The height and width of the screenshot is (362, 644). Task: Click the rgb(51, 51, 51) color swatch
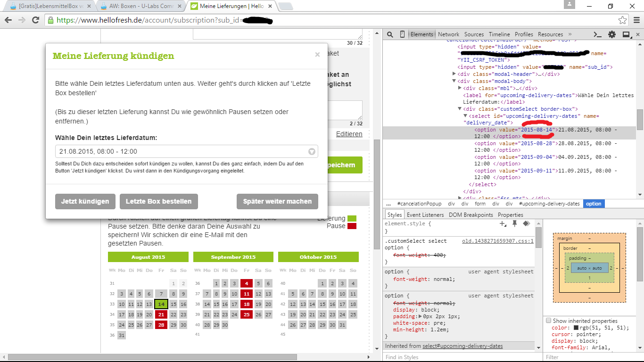[x=576, y=328]
